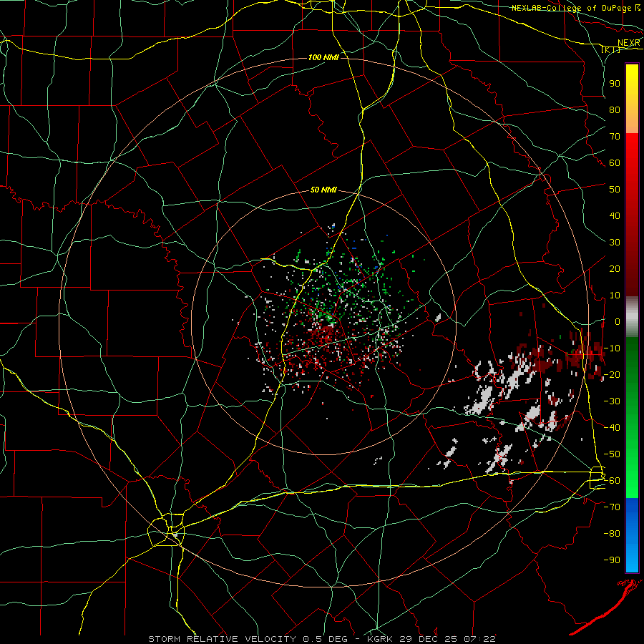This screenshot has height=644, width=644.
Task: Click the -90 value on velocity scale
Action: coord(613,560)
